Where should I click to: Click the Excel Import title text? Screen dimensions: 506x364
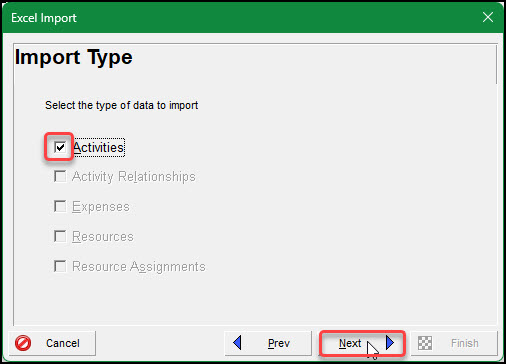[x=44, y=18]
